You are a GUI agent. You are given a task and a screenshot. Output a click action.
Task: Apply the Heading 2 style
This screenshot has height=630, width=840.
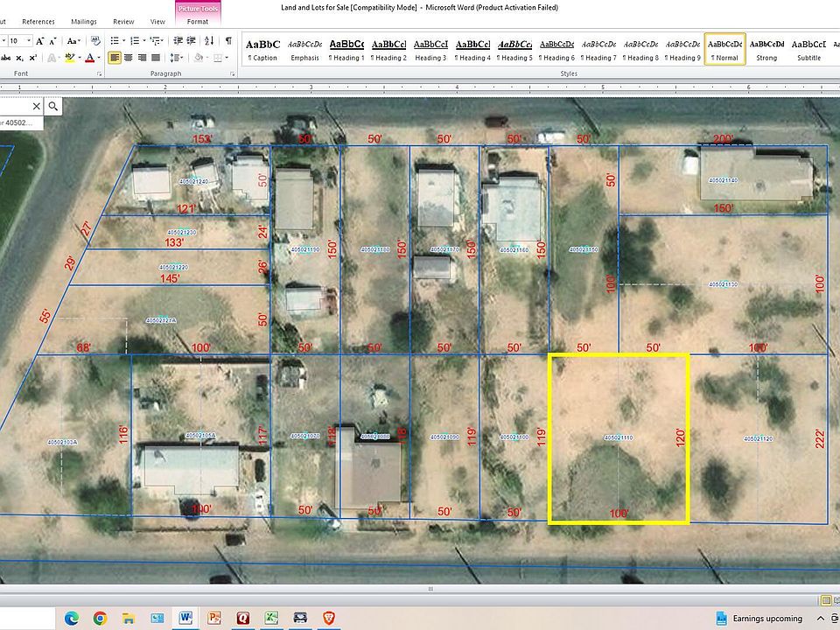click(388, 50)
